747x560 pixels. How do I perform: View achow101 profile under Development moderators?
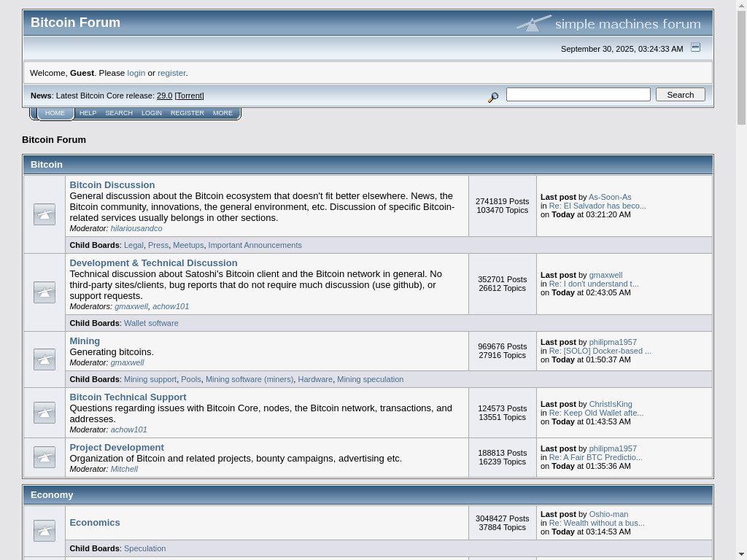point(171,307)
